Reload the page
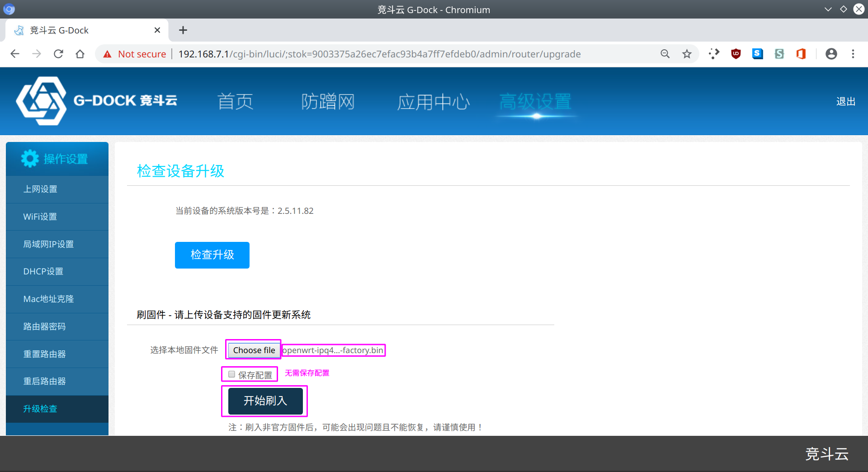868x472 pixels. point(58,54)
